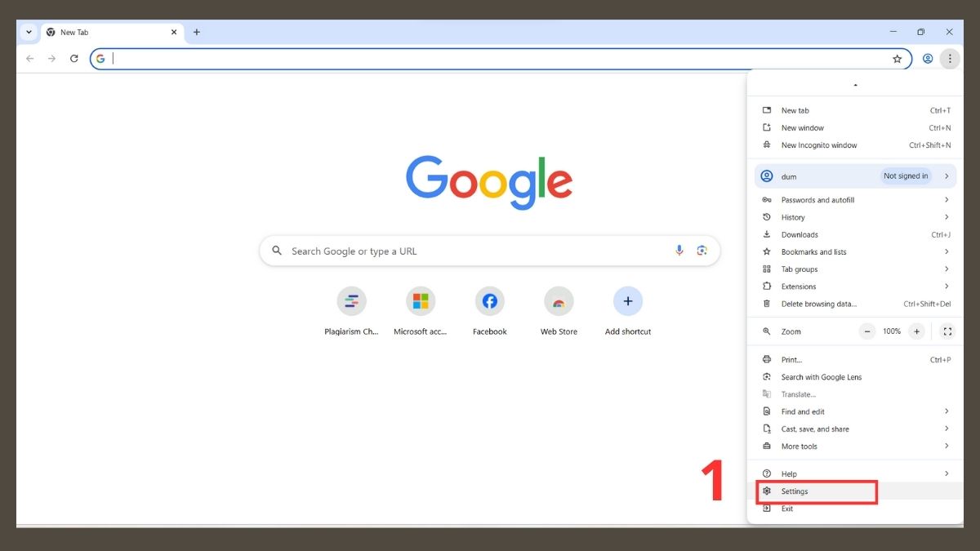The height and width of the screenshot is (551, 980).
Task: Select Exit to quit Chrome
Action: pyautogui.click(x=856, y=509)
